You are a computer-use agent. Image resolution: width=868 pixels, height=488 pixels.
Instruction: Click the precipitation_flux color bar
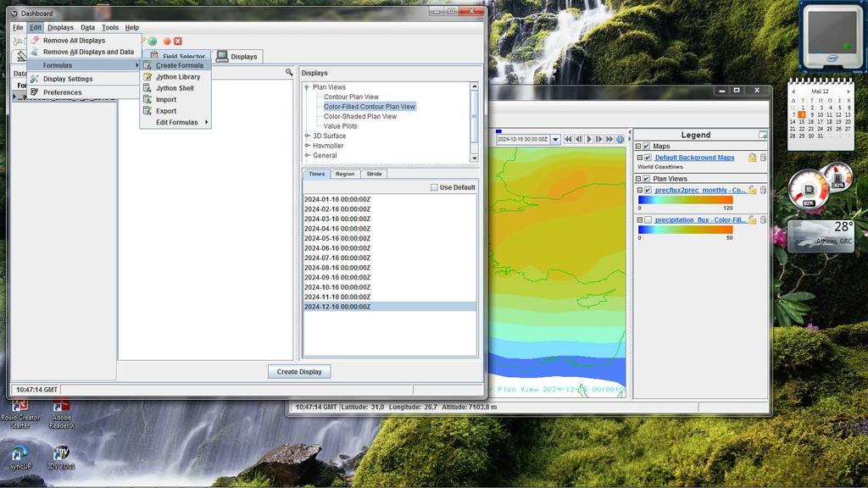(x=685, y=230)
